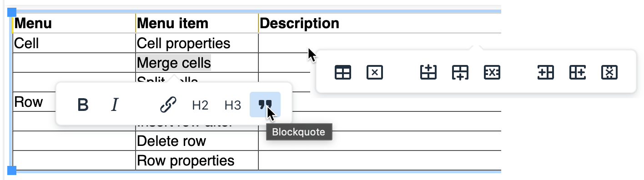Click the delete row toolbar icon
The height and width of the screenshot is (180, 644).
point(492,73)
